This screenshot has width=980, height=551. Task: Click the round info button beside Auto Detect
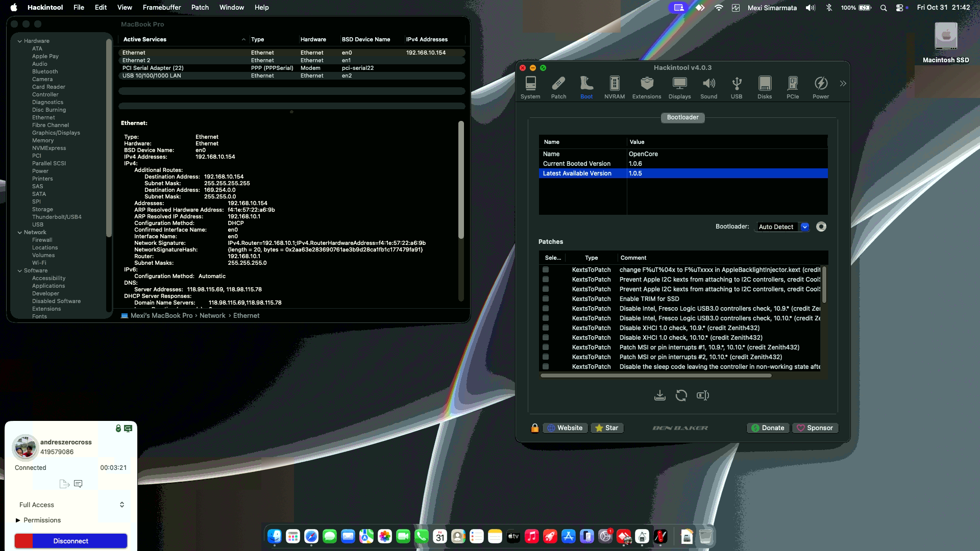click(x=821, y=227)
